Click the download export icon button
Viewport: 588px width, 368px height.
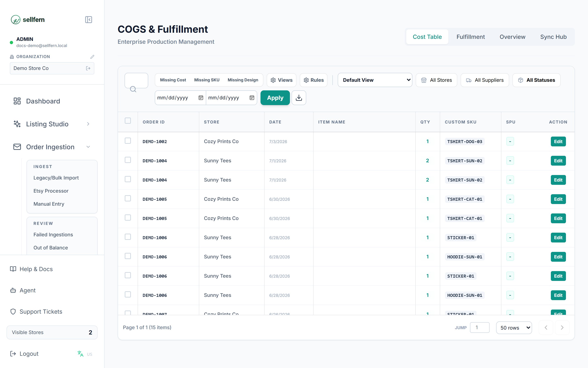click(x=299, y=98)
